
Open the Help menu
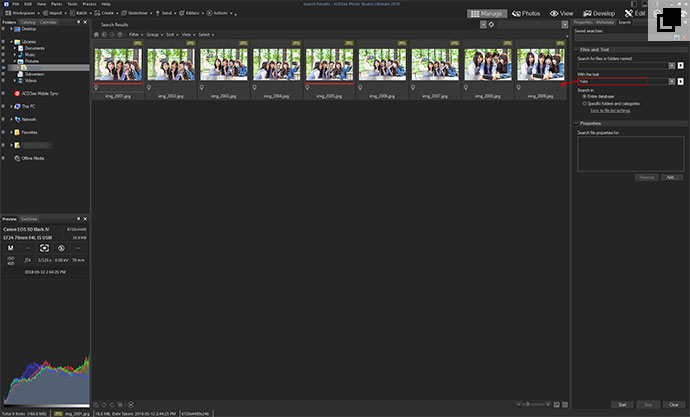[x=106, y=4]
